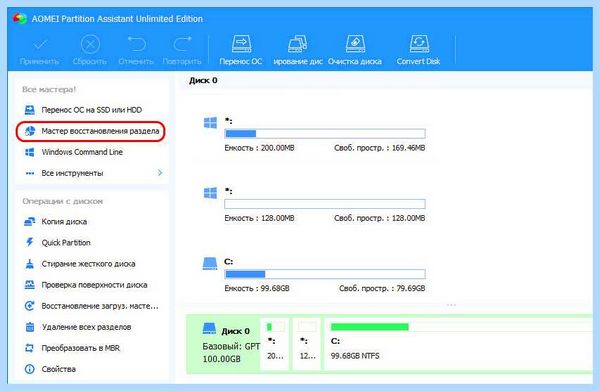Screen dimensions: 600x391
Task: Select Стирание жесткого диска operation
Action: tap(88, 264)
